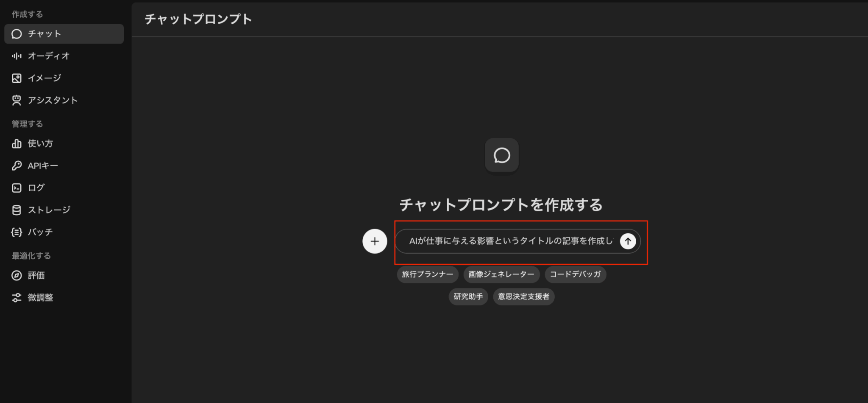Select the 画像ジェネレーター suggestion chip

click(501, 274)
